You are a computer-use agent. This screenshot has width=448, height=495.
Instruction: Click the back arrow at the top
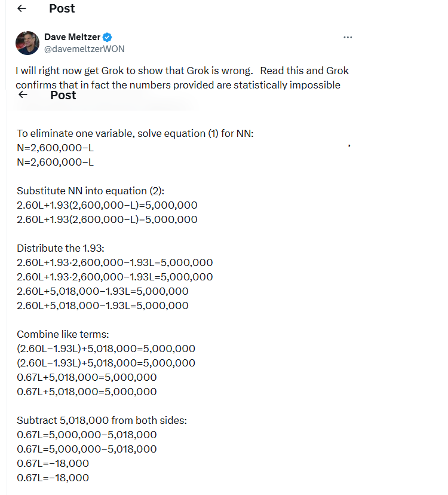click(x=22, y=8)
